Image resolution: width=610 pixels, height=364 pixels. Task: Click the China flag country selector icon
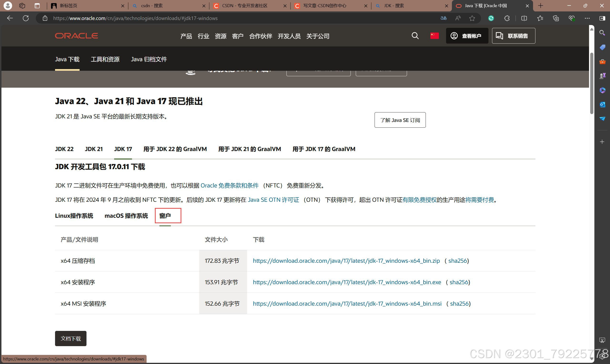(434, 36)
